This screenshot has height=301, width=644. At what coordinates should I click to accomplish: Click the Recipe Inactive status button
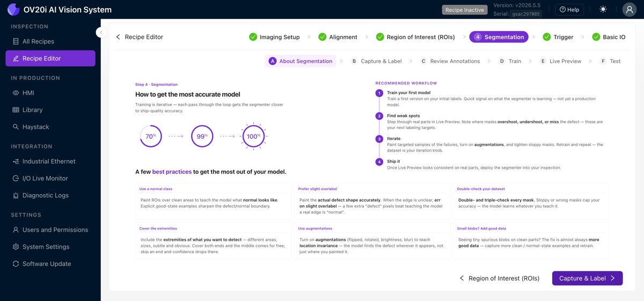[x=464, y=10]
